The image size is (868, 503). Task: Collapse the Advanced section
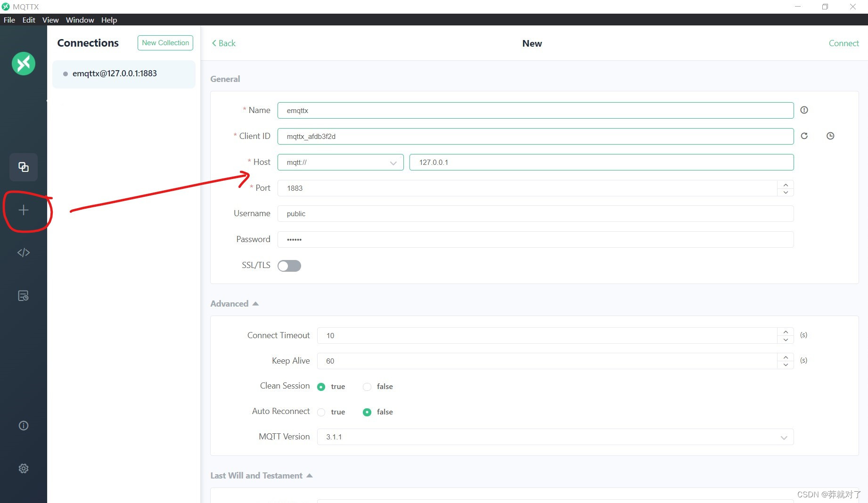pos(234,304)
